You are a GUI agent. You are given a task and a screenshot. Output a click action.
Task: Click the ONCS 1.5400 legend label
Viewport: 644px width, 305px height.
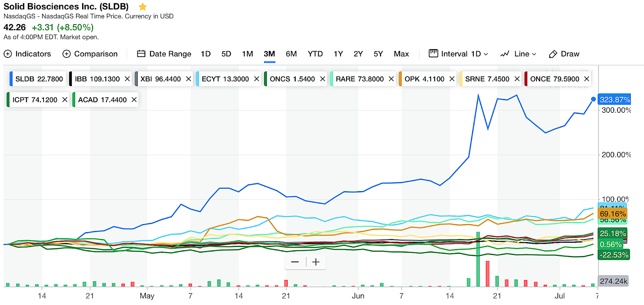292,79
